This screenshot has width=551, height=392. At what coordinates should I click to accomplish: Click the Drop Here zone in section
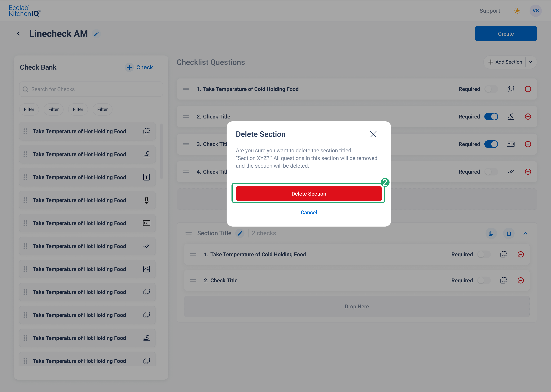(x=357, y=307)
